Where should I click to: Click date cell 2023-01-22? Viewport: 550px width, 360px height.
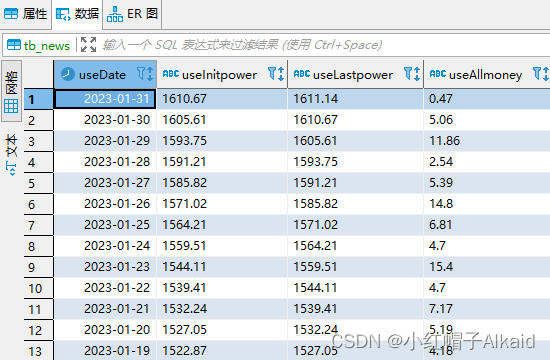[x=105, y=288]
